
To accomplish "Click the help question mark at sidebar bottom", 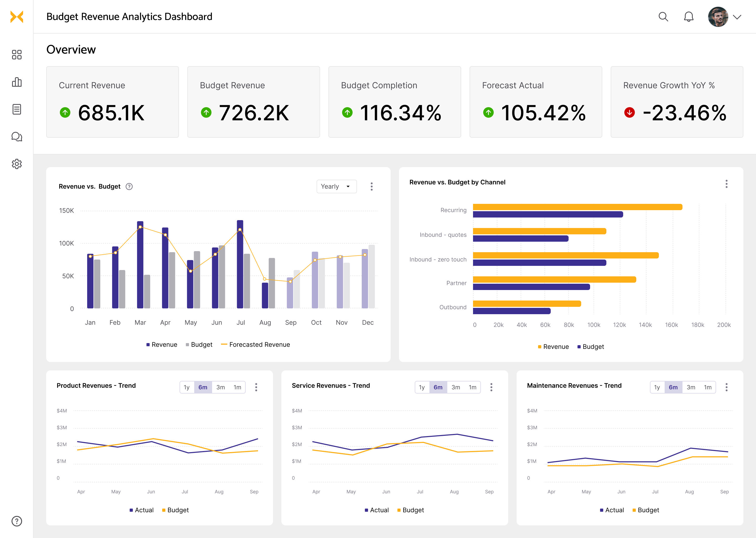I will point(17,521).
